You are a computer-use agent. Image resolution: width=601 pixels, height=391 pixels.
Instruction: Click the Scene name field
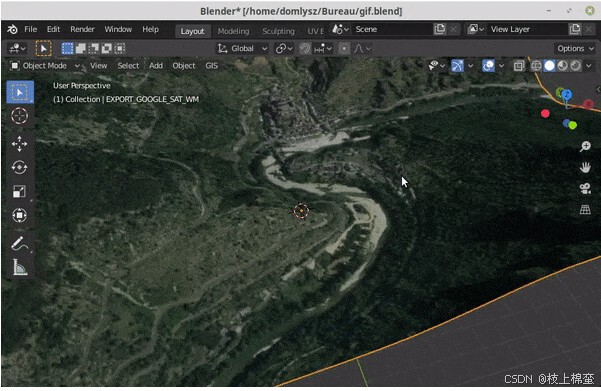coord(392,29)
